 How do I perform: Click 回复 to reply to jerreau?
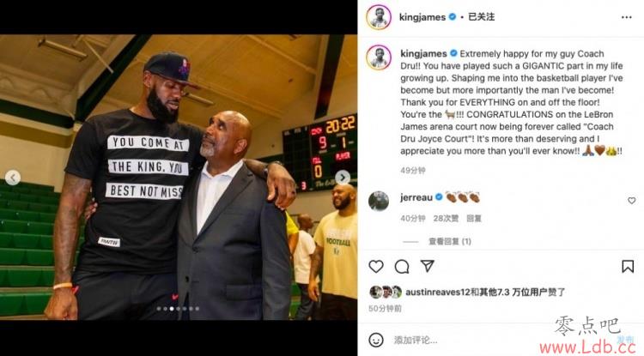coord(473,218)
